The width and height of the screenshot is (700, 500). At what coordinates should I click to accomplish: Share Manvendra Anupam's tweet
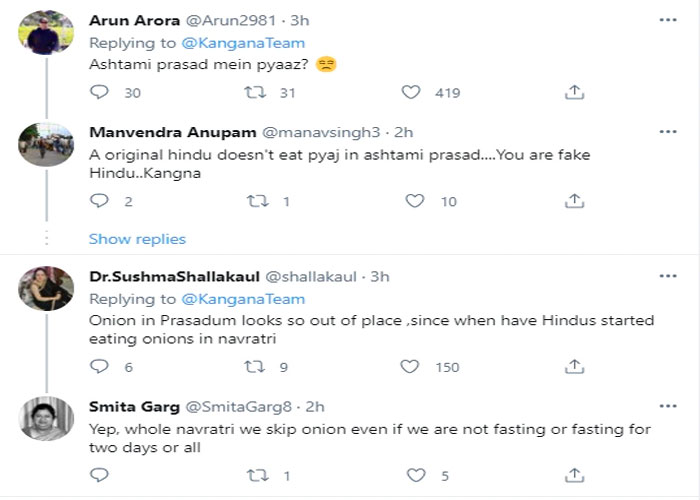[x=574, y=201]
